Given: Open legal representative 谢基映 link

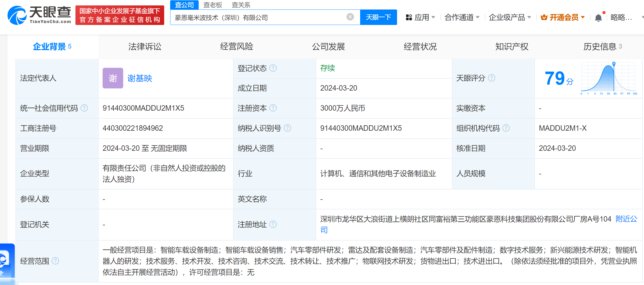Looking at the screenshot, I should coord(140,78).
